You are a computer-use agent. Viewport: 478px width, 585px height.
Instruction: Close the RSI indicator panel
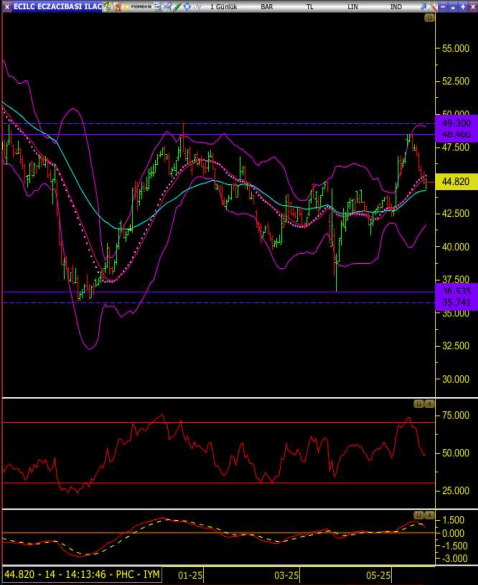[x=429, y=404]
